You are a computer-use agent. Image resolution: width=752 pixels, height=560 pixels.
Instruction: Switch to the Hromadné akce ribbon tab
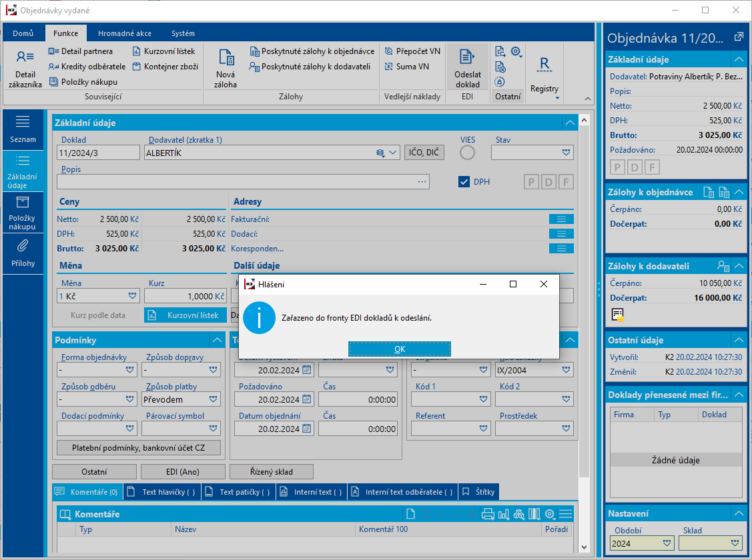pos(124,33)
